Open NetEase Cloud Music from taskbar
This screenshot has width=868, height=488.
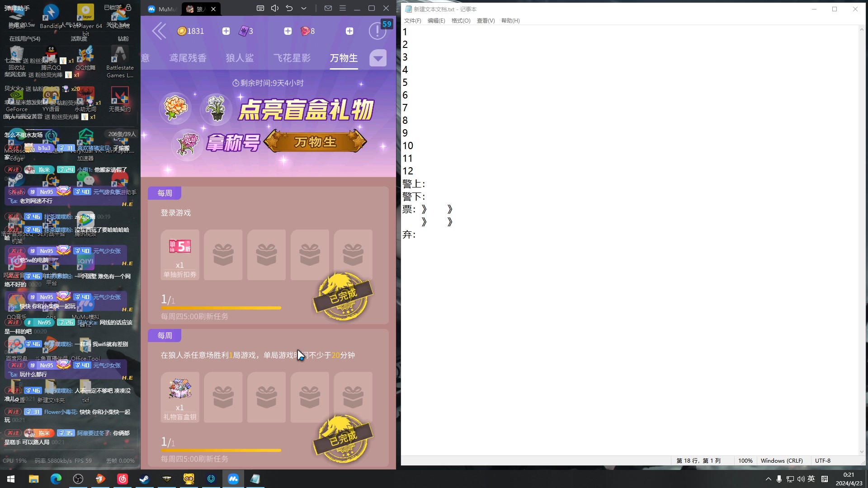tap(122, 479)
